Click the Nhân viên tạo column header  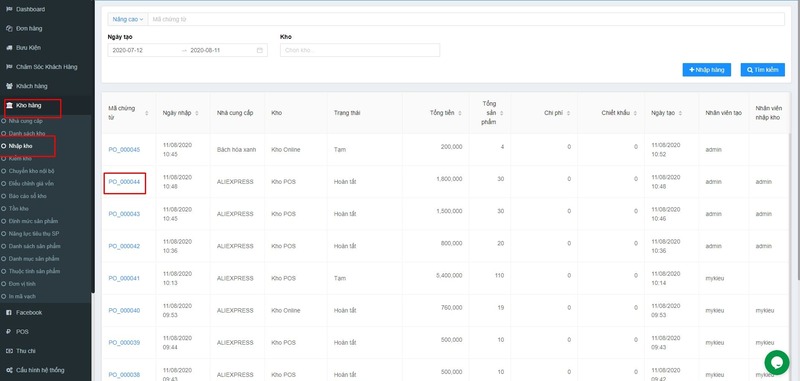pyautogui.click(x=723, y=113)
